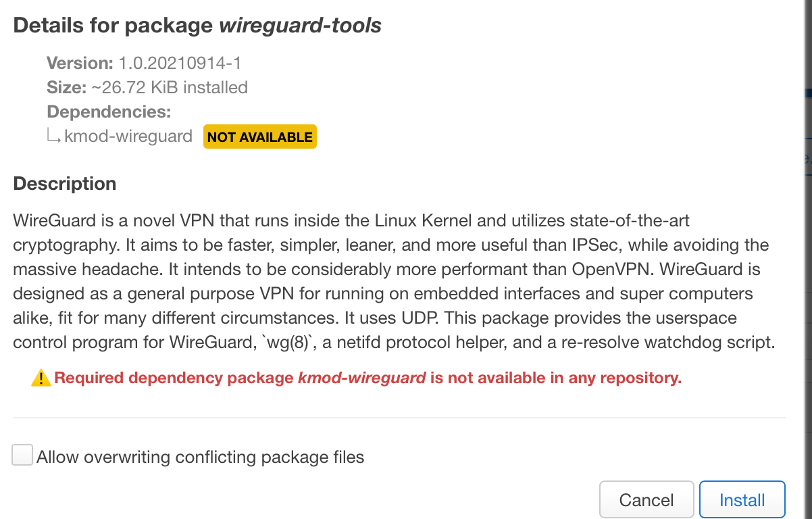Click the Version value 1.0.20210914-1

click(178, 63)
